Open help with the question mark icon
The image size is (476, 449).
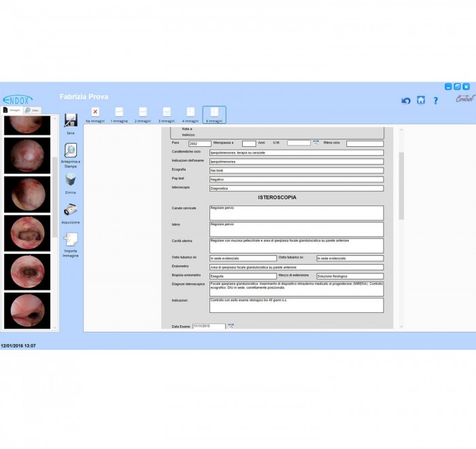[x=436, y=101]
